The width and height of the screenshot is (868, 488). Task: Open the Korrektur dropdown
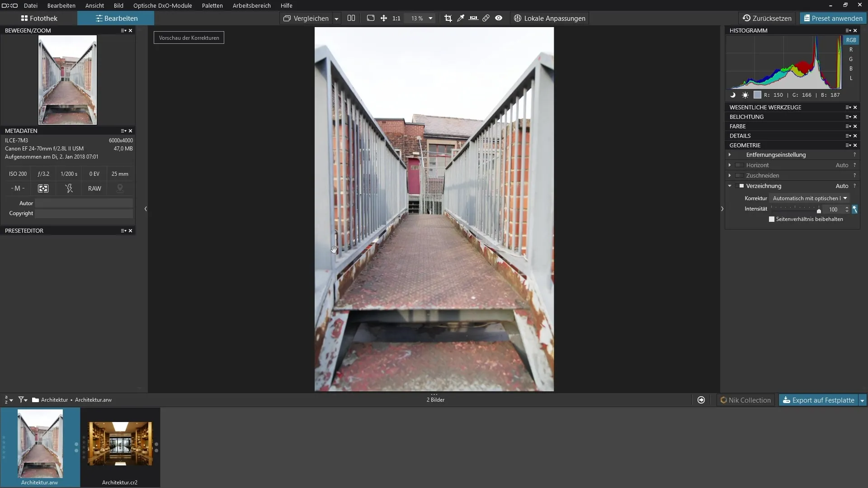[x=810, y=198]
